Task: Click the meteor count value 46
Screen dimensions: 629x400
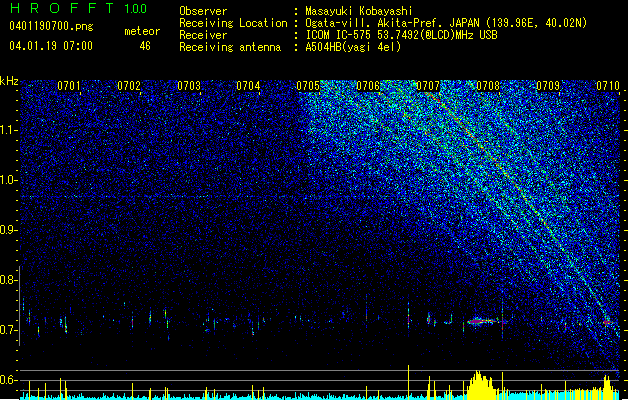Action: (145, 46)
